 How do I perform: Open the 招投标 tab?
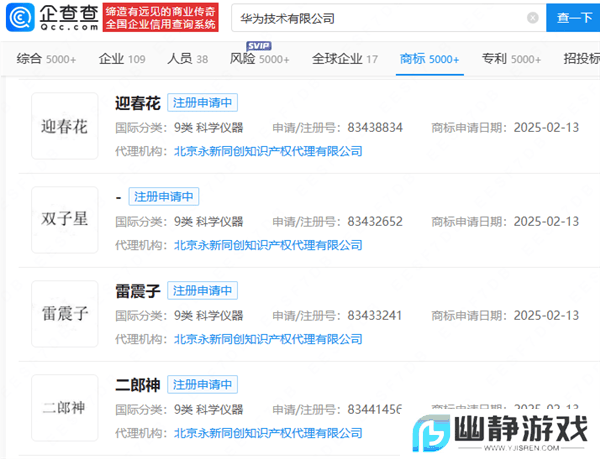pos(582,59)
